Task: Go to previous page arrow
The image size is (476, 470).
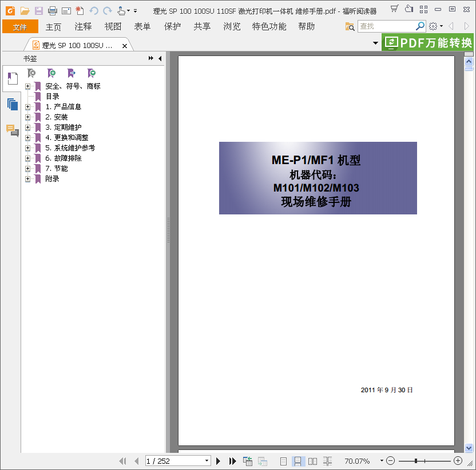Action: [x=137, y=461]
